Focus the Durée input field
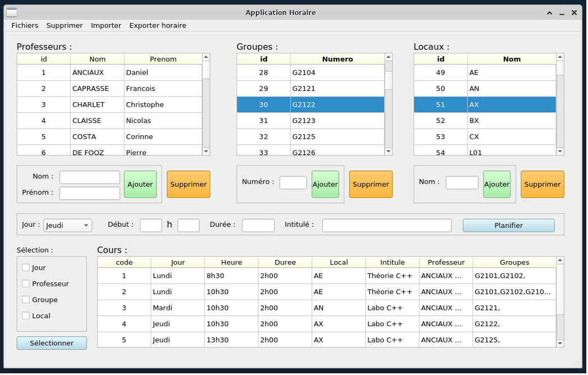Viewport: 588px width, 375px height. tap(258, 226)
